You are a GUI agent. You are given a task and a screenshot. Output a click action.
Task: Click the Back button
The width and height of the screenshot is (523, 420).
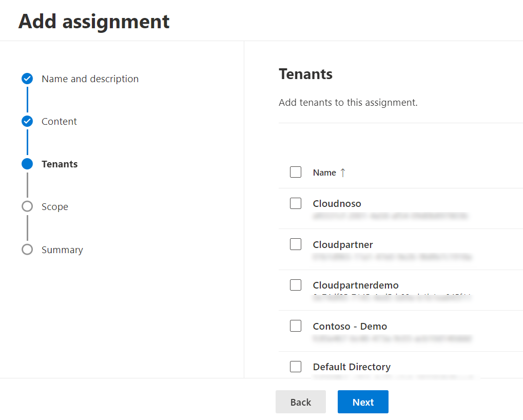coord(300,402)
